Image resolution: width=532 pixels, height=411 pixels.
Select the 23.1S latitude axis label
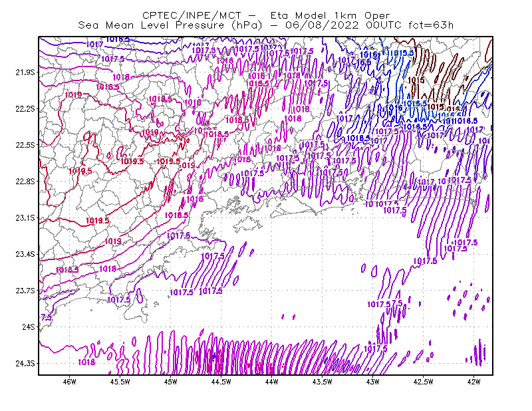tap(25, 217)
